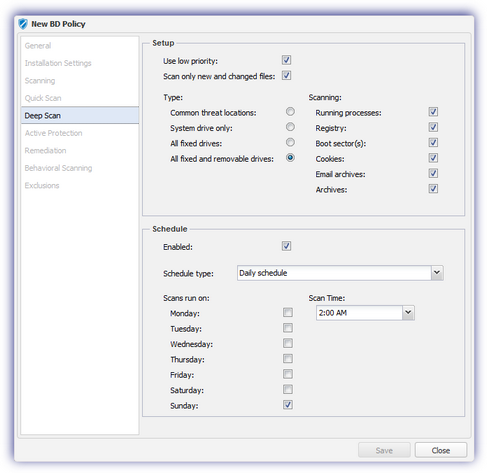Select System drive only scan type
The height and width of the screenshot is (473, 487).
click(x=290, y=127)
